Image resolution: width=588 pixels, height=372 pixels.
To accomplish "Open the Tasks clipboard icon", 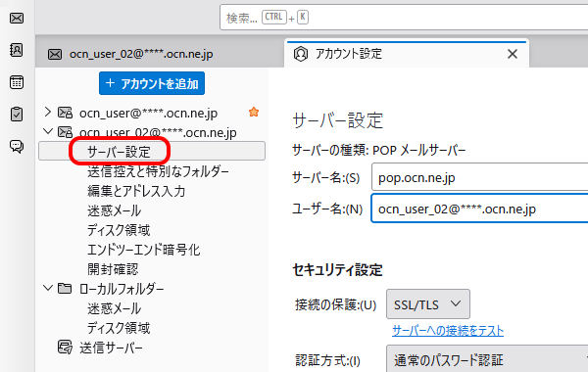I will tap(17, 114).
